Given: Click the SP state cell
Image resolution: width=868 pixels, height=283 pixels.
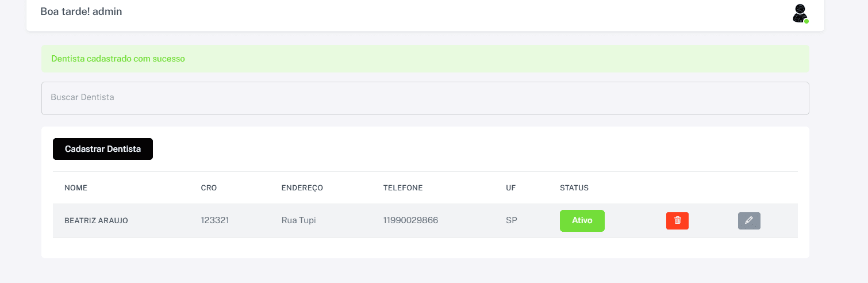Looking at the screenshot, I should [x=512, y=220].
